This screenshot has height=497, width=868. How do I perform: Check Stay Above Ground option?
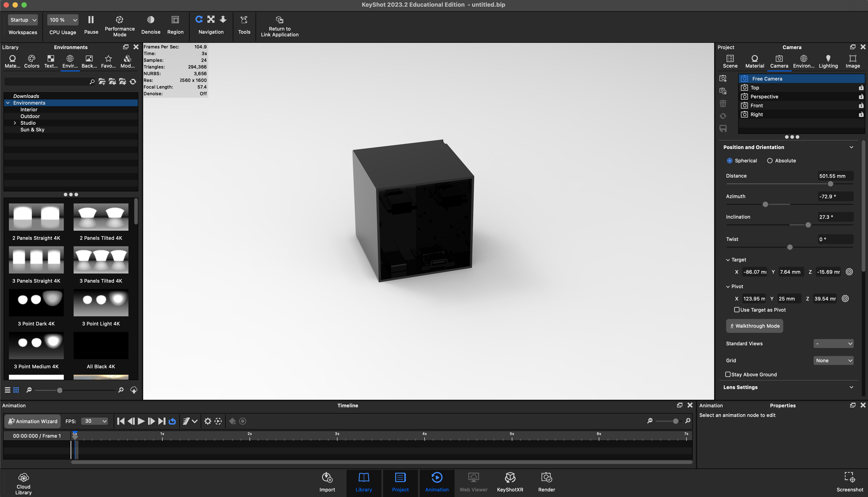tap(728, 375)
